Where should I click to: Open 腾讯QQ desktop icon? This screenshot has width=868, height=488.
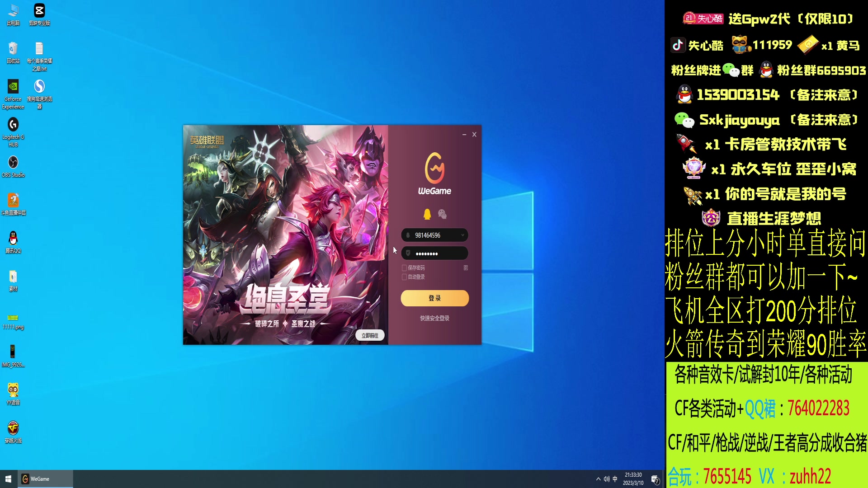[13, 243]
